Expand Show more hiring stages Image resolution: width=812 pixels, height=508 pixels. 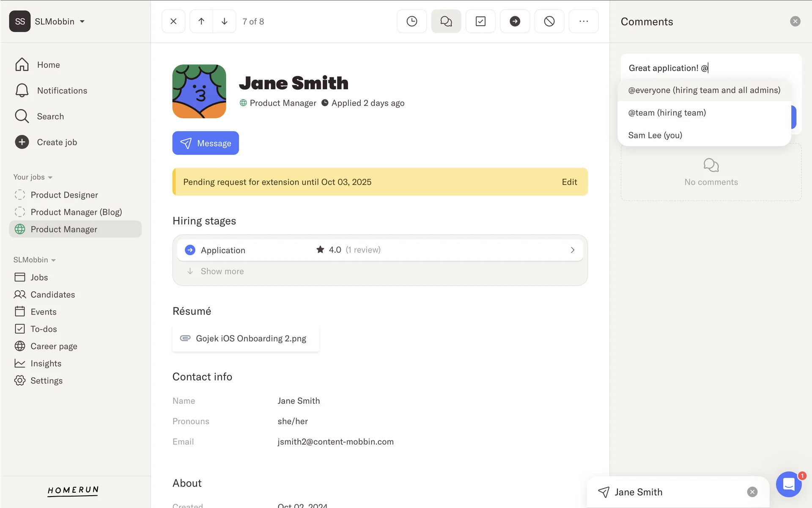(222, 271)
